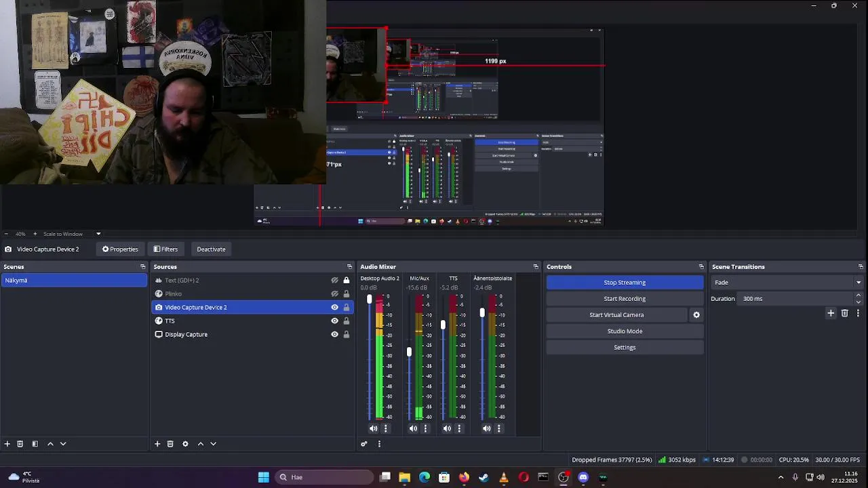Pop out the Scenes dock
The width and height of the screenshot is (868, 488).
(142, 267)
